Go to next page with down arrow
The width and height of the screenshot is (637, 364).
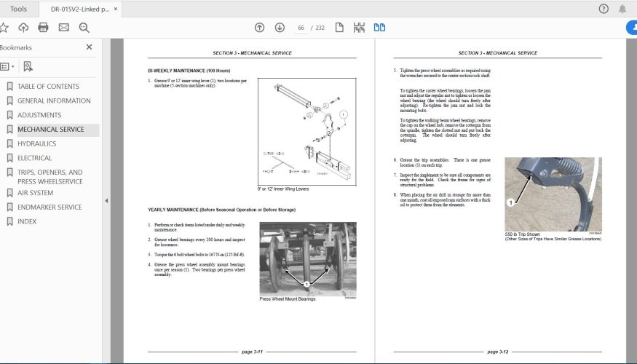(280, 28)
